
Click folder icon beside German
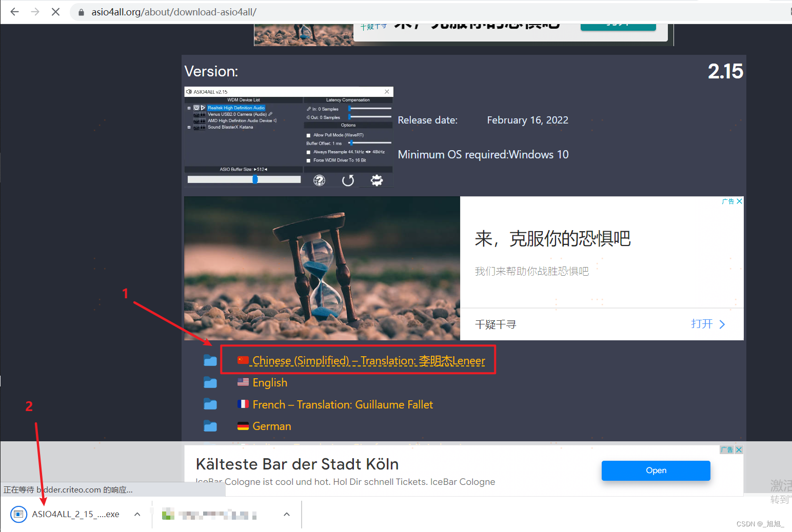[210, 426]
